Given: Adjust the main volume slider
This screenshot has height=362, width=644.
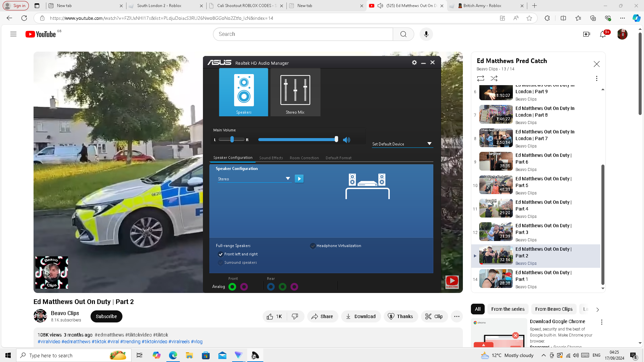Looking at the screenshot, I should click(x=298, y=139).
